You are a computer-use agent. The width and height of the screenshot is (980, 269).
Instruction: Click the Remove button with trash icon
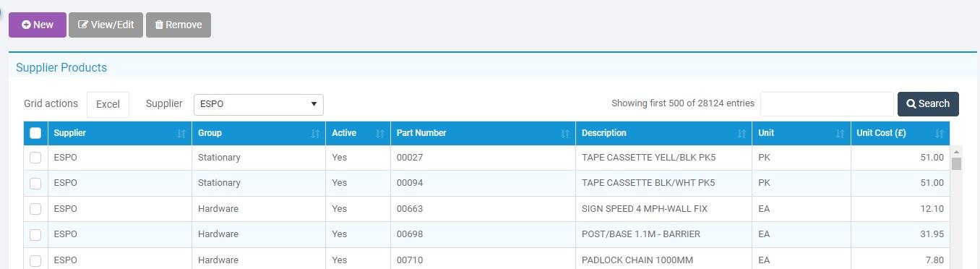pos(179,25)
